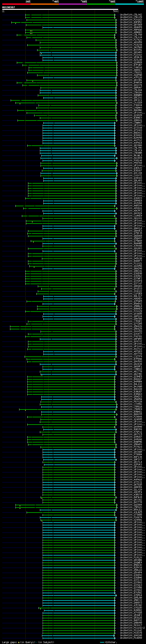The height and width of the screenshot is (644, 146).
Task: Click the cyan ~100% identity legend bar
Action: click(130, 4)
